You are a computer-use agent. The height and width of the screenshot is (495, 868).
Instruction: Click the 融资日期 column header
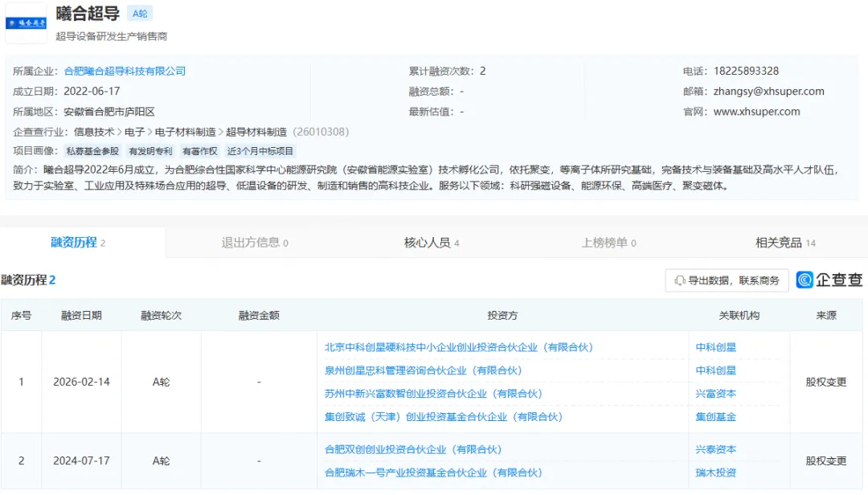tap(81, 315)
